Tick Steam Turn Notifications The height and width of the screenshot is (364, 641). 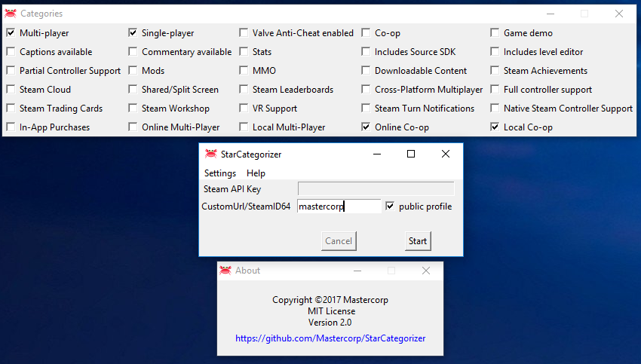pos(366,108)
